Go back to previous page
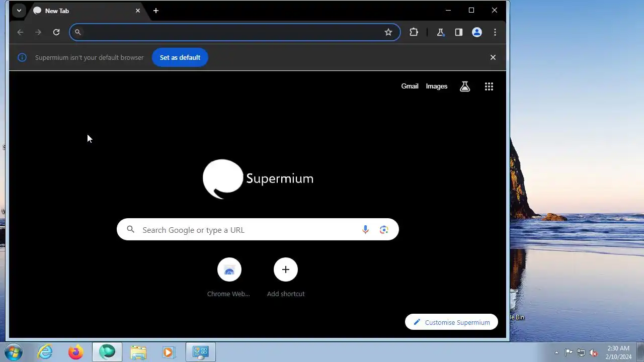This screenshot has width=644, height=362. 20,32
